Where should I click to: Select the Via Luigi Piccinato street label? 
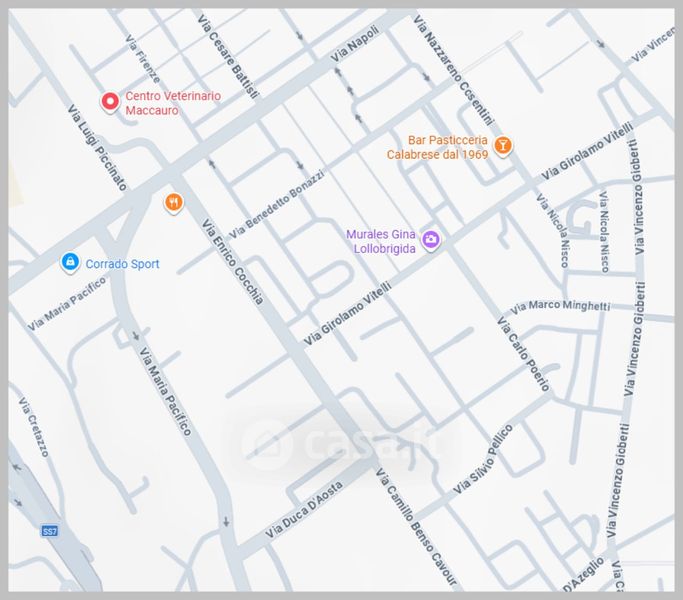pos(97,150)
